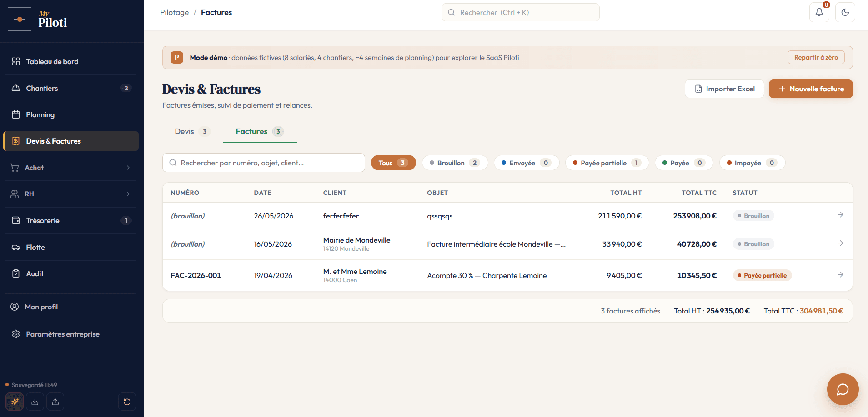Filter by Payée partielle chip
This screenshot has width=868, height=417.
607,163
